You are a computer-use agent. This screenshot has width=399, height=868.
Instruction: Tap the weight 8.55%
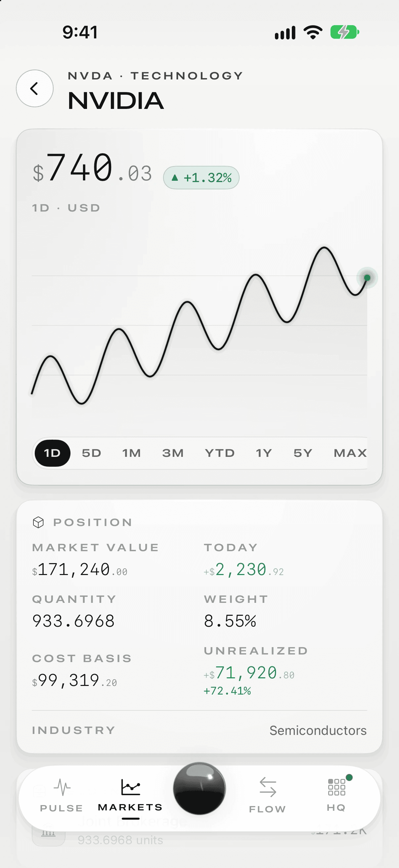click(230, 621)
